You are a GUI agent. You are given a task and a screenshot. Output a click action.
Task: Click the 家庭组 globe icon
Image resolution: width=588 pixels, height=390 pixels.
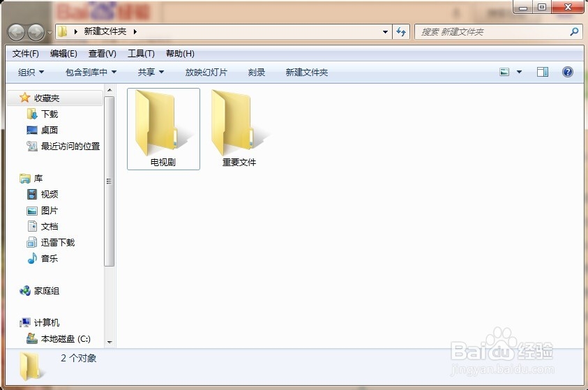[x=24, y=291]
